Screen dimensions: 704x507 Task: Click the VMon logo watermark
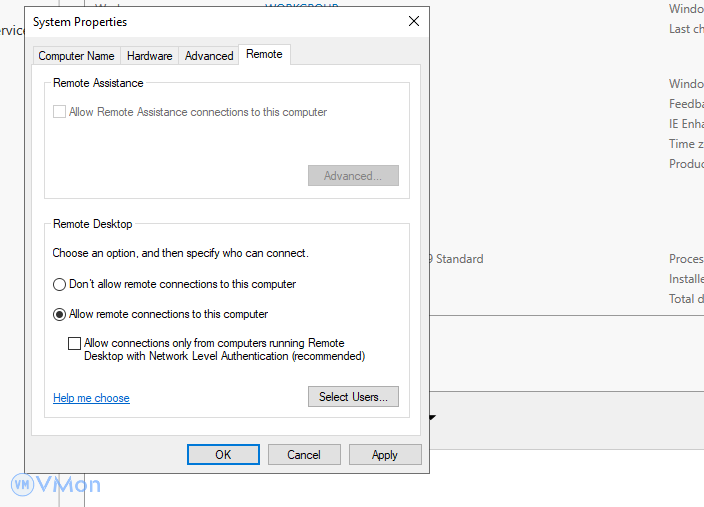[x=56, y=485]
